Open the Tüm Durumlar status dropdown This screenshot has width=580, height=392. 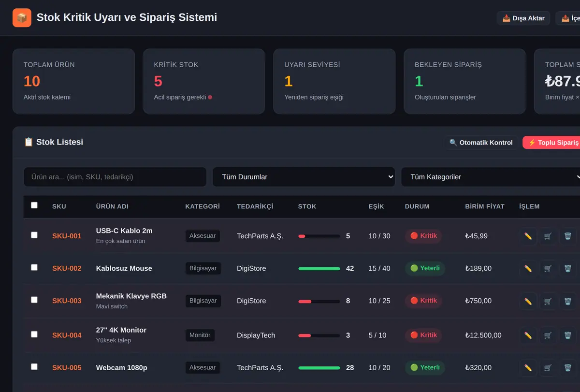tap(304, 177)
